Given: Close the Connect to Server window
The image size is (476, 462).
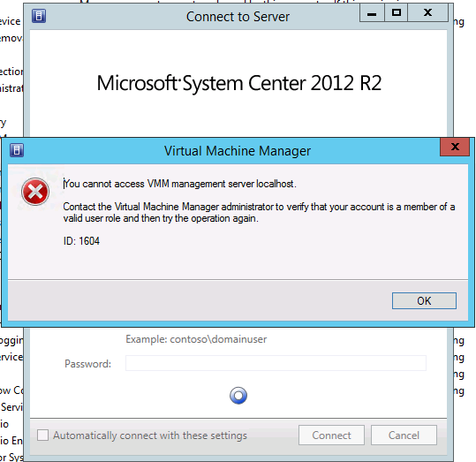Looking at the screenshot, I should (x=427, y=13).
